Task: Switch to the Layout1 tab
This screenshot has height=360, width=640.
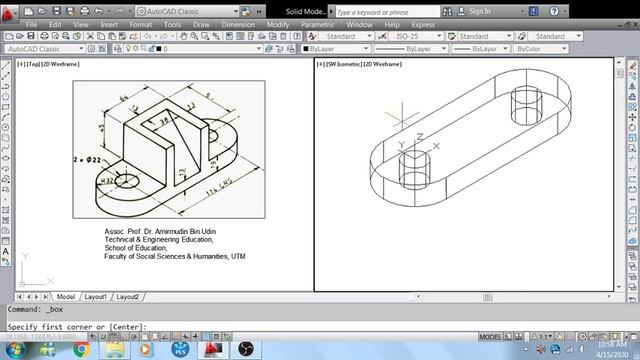Action: coord(95,297)
